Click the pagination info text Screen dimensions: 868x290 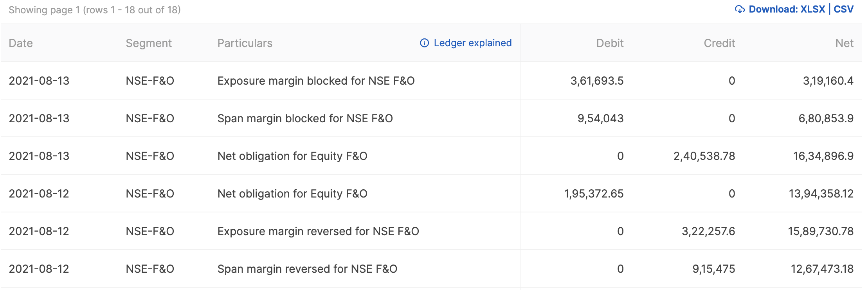(95, 10)
